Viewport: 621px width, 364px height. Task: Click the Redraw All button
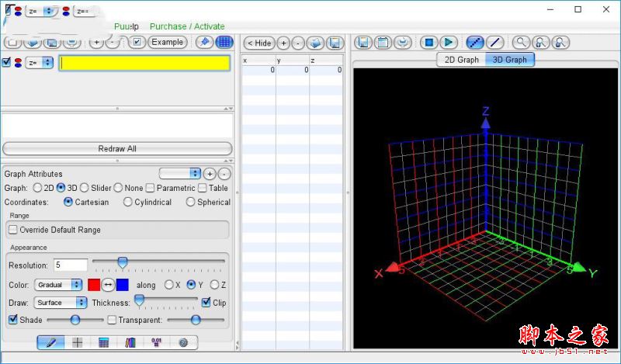(x=117, y=148)
